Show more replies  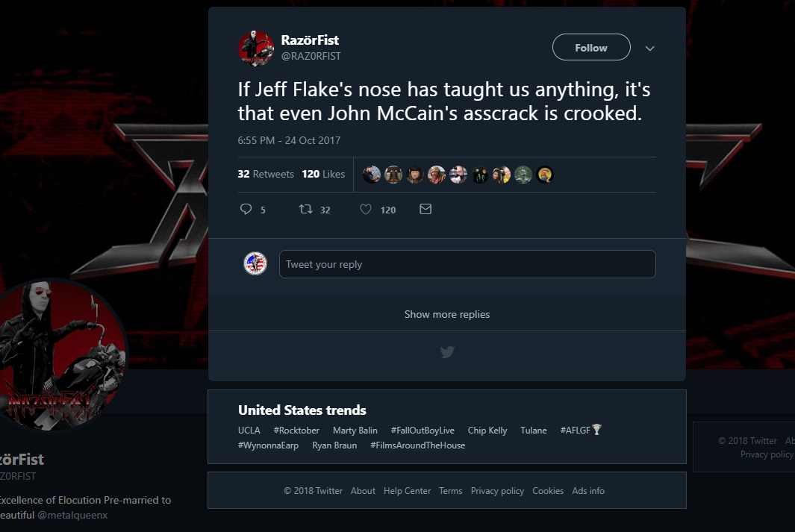447,314
